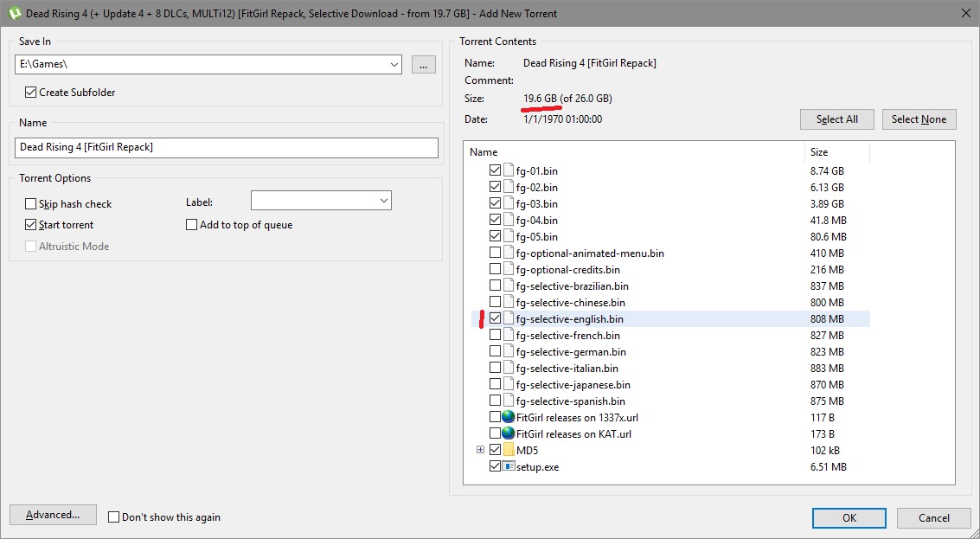Close the Add New Torrent dialog

tap(965, 13)
